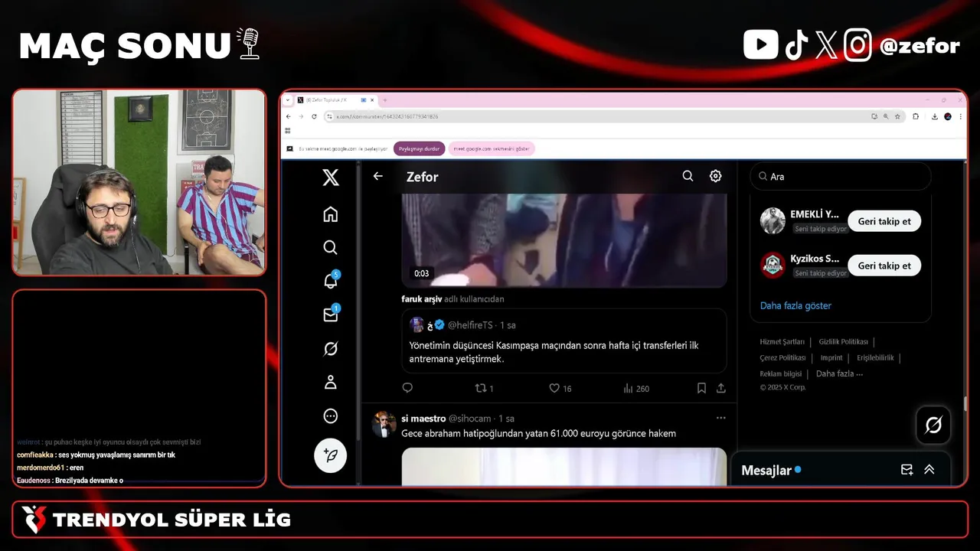The height and width of the screenshot is (551, 980).
Task: Reply to the helfireTS quote post
Action: [407, 388]
